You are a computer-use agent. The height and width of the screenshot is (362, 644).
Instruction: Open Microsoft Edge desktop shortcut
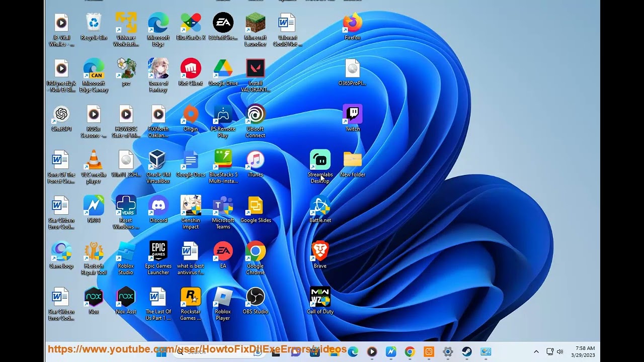158,30
